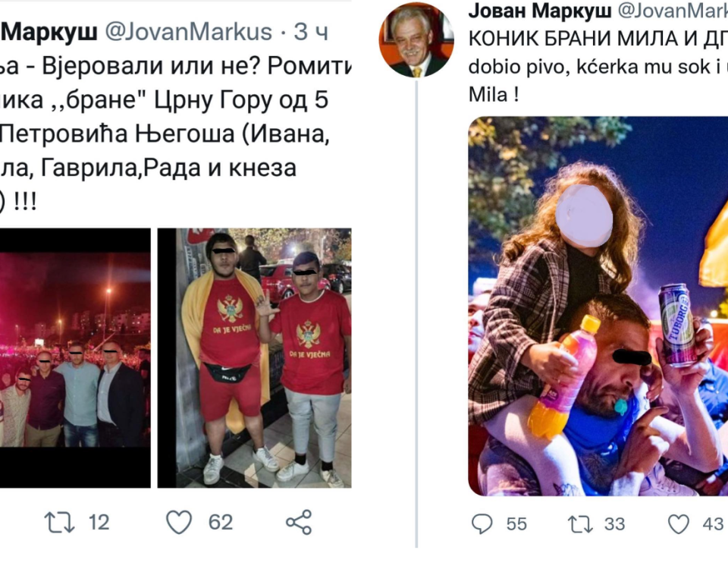Open Јован Маркуш profile avatar picture
Viewport: 728px width, 569px height.
(416, 39)
